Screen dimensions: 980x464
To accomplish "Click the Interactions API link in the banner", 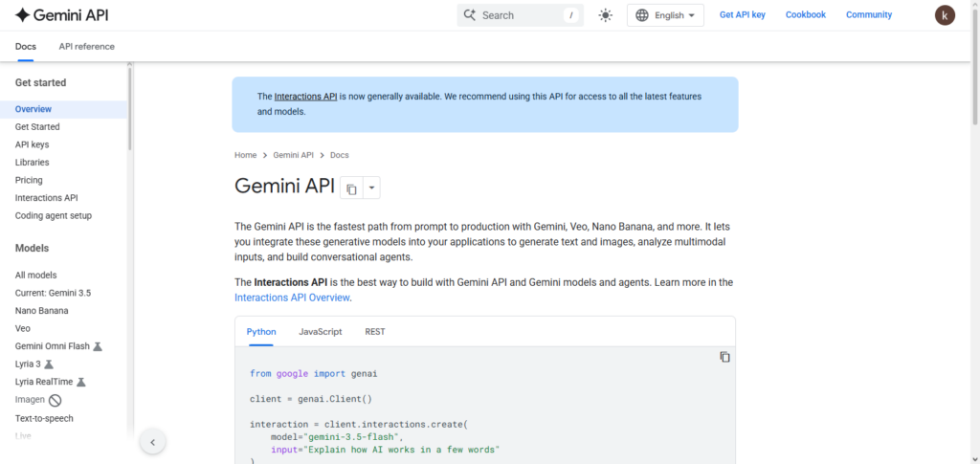I will click(305, 97).
